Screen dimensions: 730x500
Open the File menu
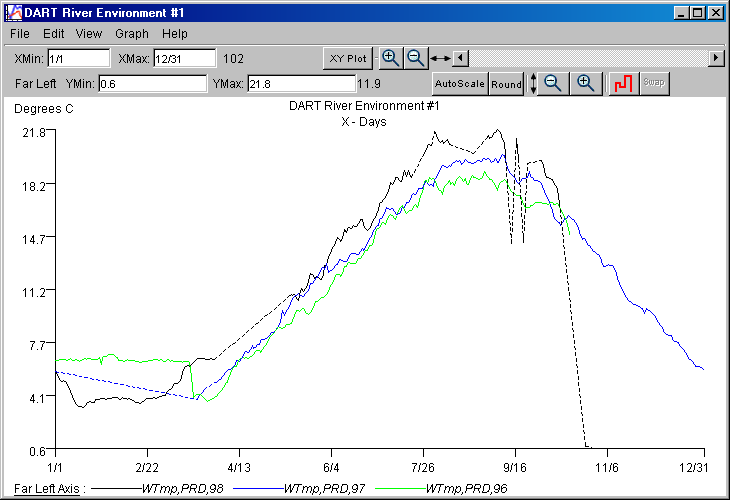click(x=20, y=34)
